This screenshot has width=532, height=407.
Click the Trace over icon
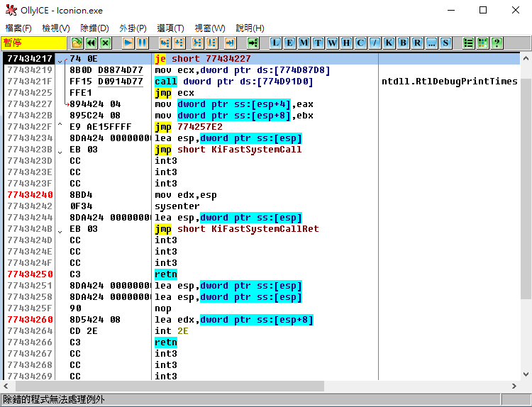tap(211, 43)
